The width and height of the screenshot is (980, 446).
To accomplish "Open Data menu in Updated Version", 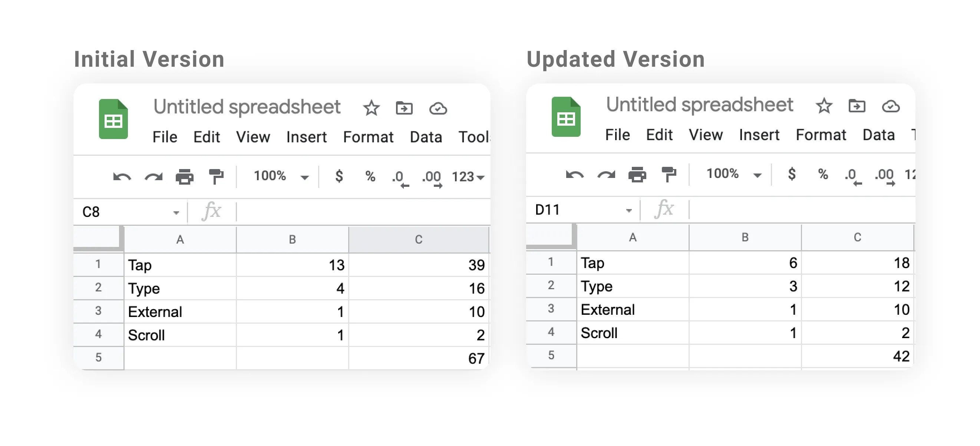I will pos(878,135).
